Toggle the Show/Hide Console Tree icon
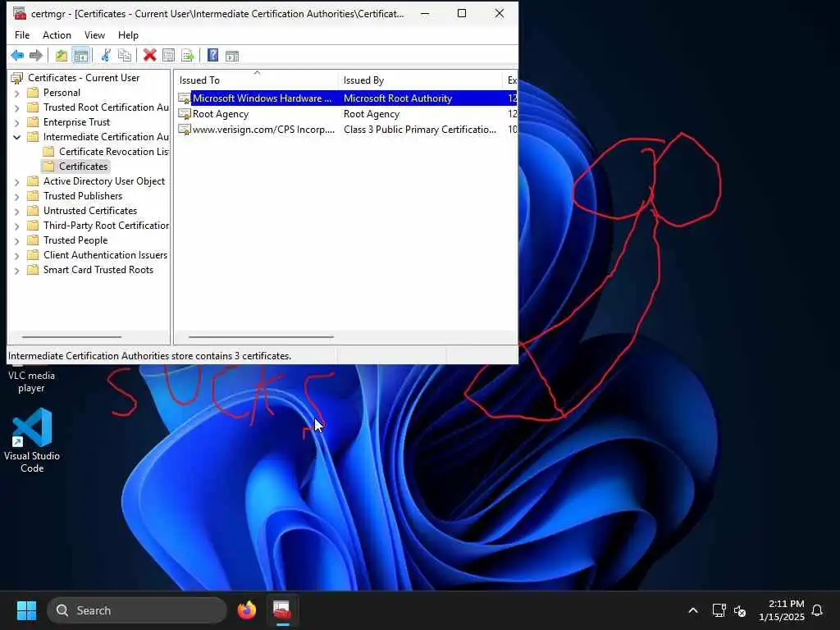 [81, 55]
